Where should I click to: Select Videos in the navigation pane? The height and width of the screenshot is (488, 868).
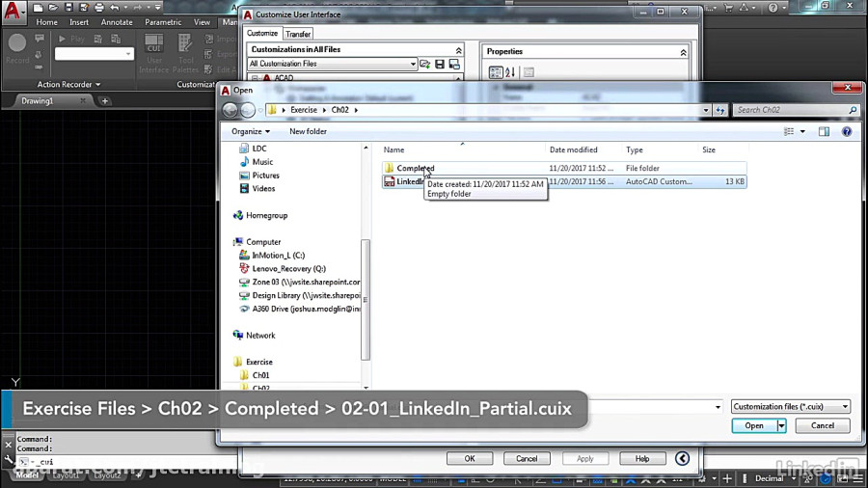click(x=263, y=188)
